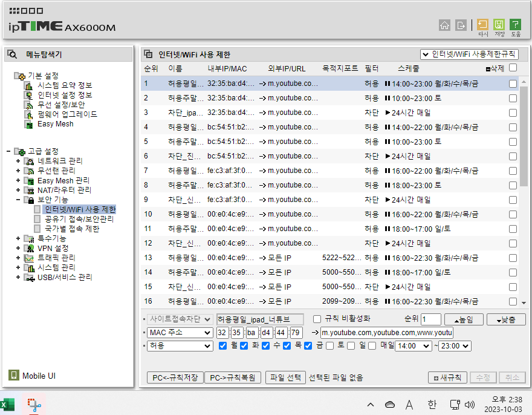Click the 새규칙 button
532x415 pixels.
point(447,377)
